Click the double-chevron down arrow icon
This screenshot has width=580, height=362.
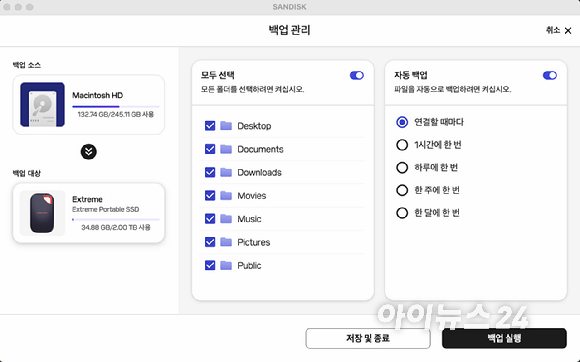point(89,152)
